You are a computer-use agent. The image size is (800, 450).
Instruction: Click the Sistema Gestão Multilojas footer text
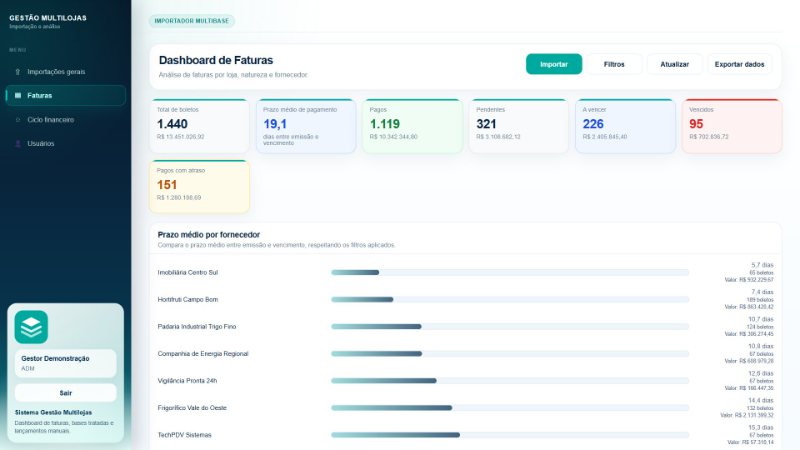[x=54, y=412]
